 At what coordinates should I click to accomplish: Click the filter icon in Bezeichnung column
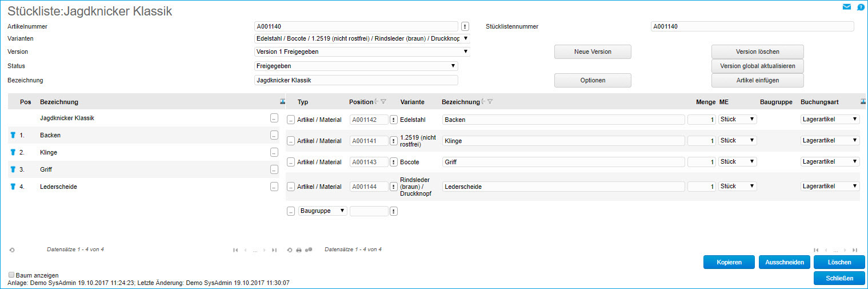point(490,102)
